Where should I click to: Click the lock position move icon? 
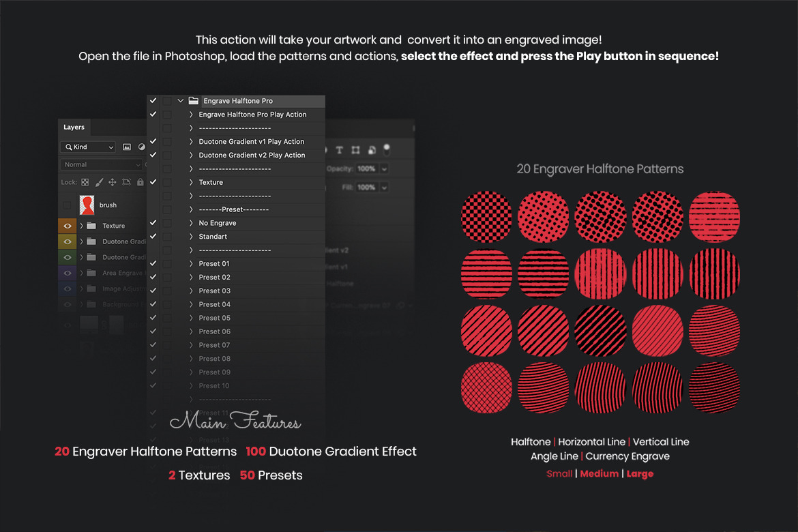[x=113, y=182]
